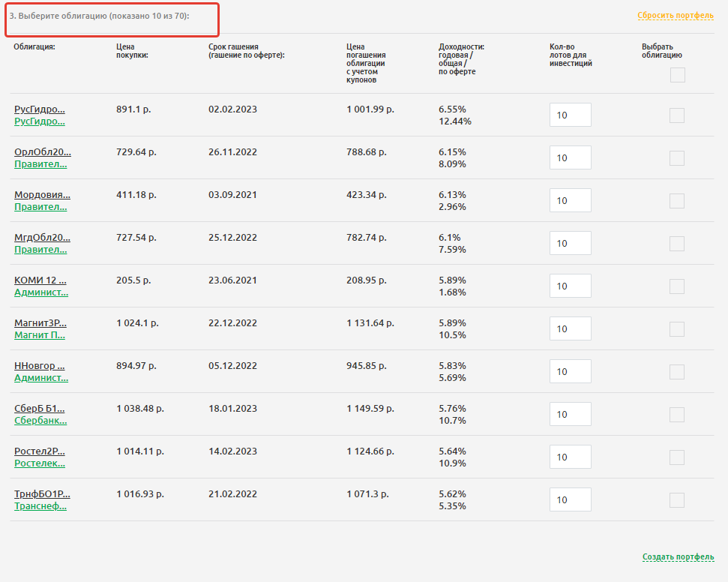Open the РусГидро bond name link

[x=40, y=109]
